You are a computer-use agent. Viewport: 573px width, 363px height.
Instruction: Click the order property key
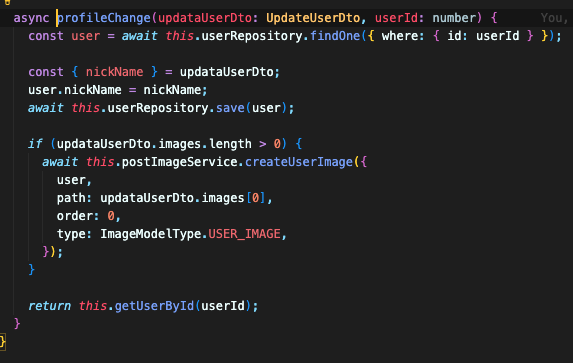point(75,216)
